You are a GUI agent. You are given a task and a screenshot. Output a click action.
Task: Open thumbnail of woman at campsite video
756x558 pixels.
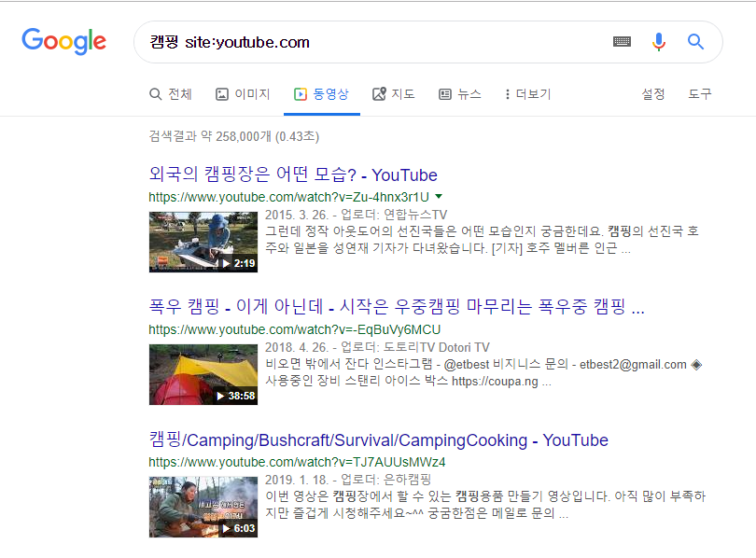pos(203,242)
